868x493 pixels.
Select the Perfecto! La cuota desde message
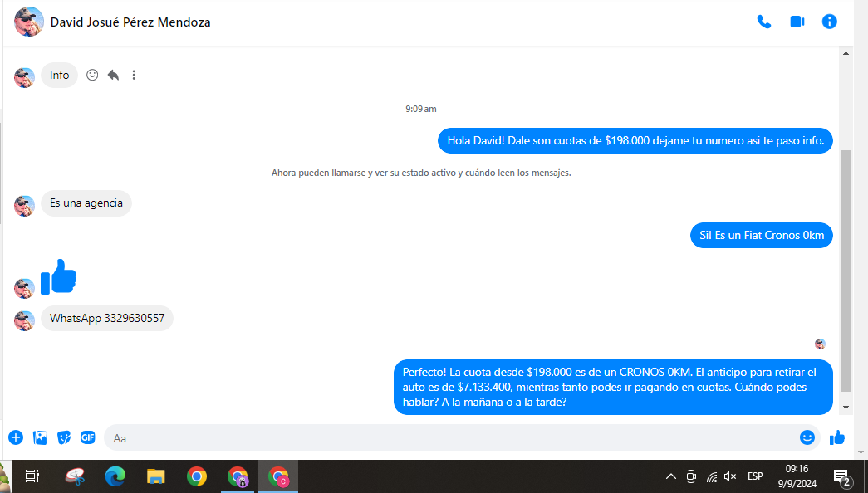[613, 388]
